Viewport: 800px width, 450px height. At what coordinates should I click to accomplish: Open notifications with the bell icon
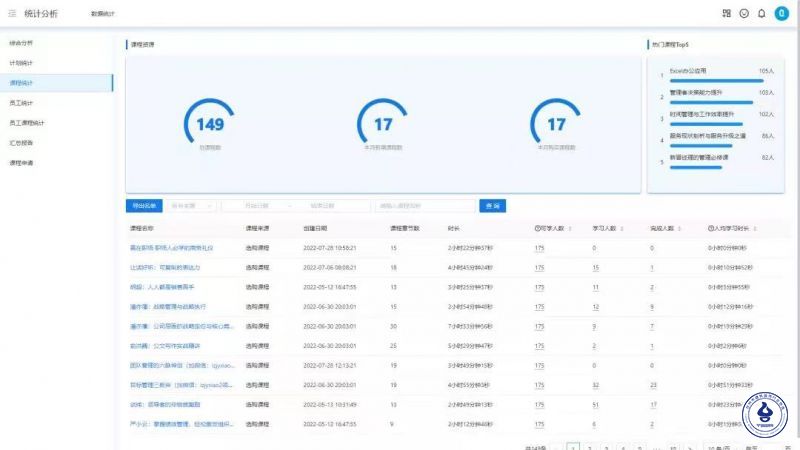tap(761, 14)
